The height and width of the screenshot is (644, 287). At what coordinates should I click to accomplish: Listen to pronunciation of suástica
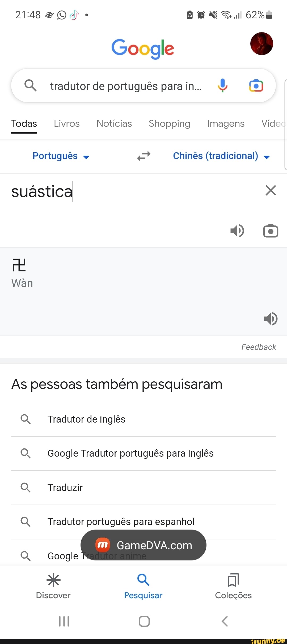point(237,231)
